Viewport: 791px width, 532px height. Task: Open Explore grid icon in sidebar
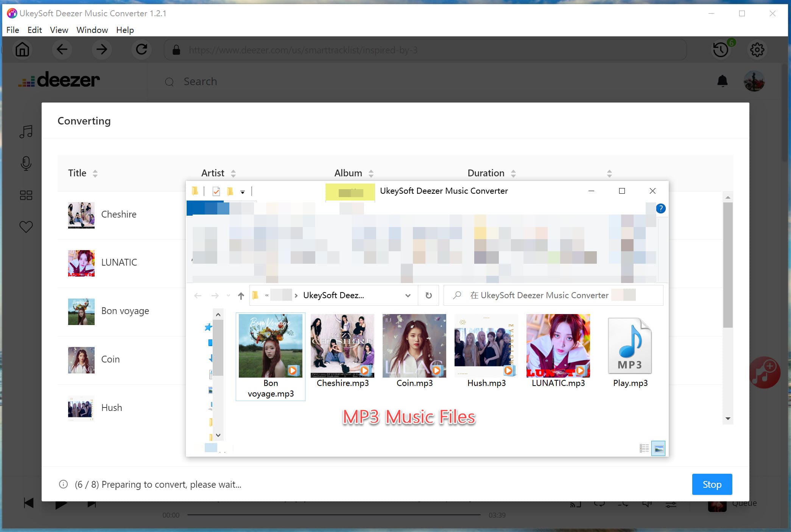coord(26,195)
